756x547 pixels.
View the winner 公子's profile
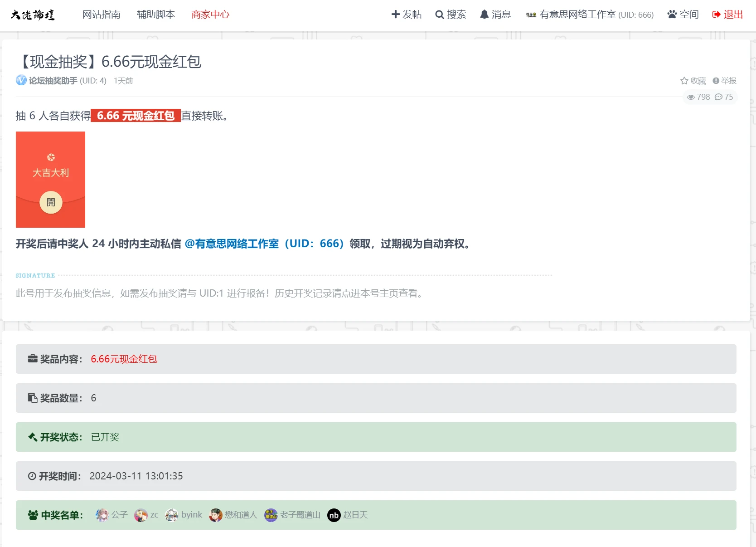tap(119, 515)
